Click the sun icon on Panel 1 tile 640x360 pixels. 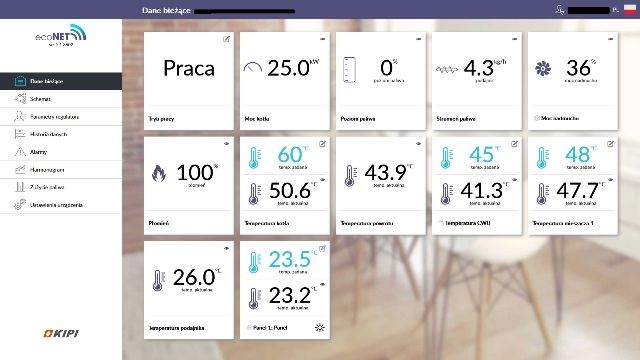[x=320, y=327]
